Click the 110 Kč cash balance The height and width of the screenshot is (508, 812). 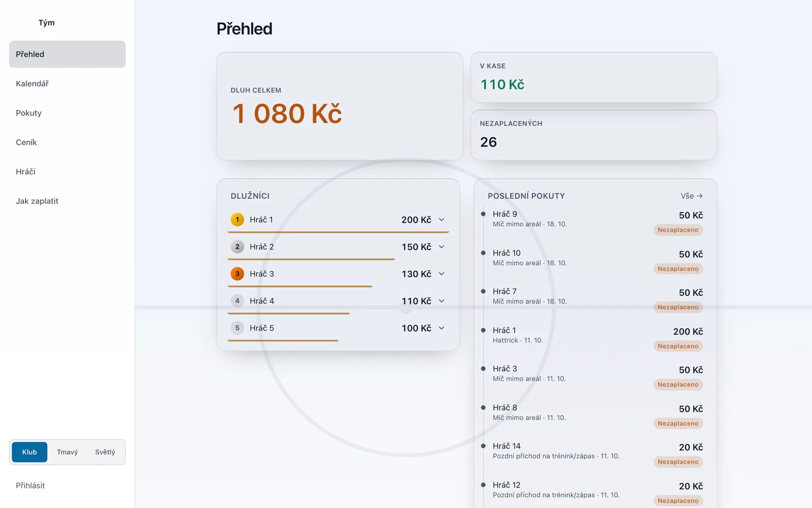point(502,84)
